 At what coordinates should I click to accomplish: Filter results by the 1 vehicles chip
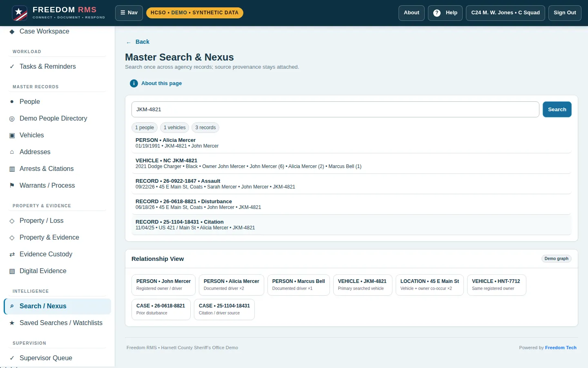[175, 128]
